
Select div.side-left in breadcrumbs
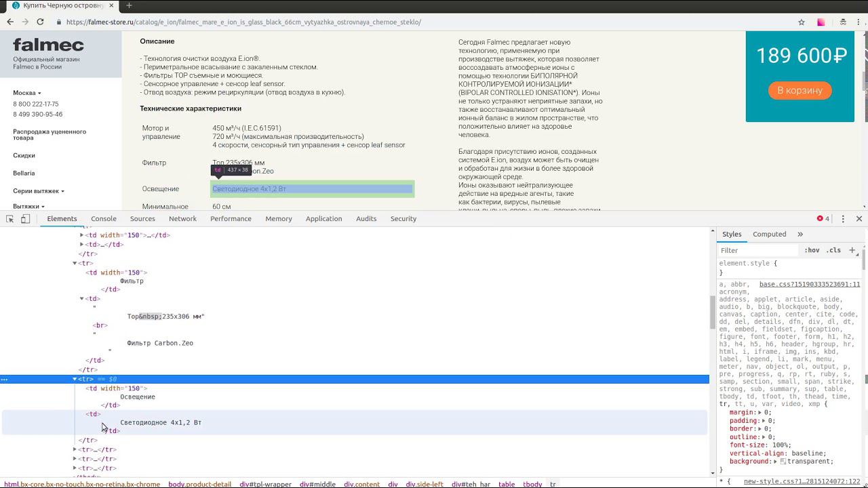[x=425, y=485]
